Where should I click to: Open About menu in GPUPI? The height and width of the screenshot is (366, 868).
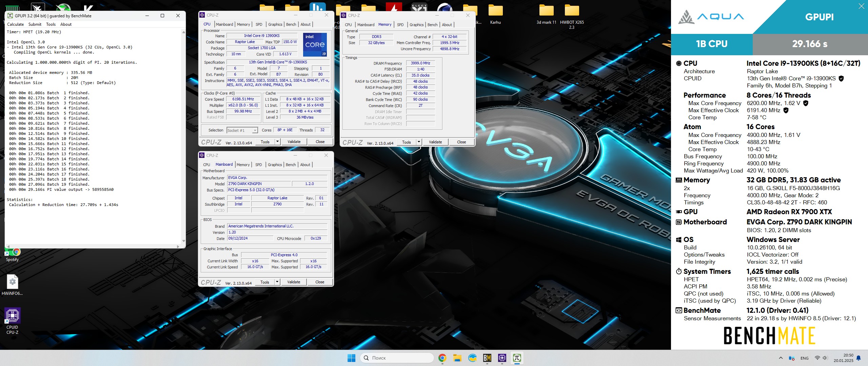[66, 24]
